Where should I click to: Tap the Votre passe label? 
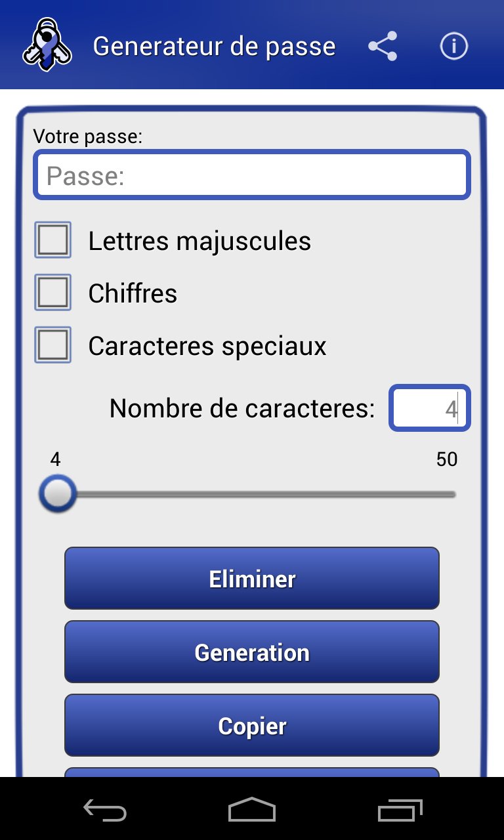88,136
